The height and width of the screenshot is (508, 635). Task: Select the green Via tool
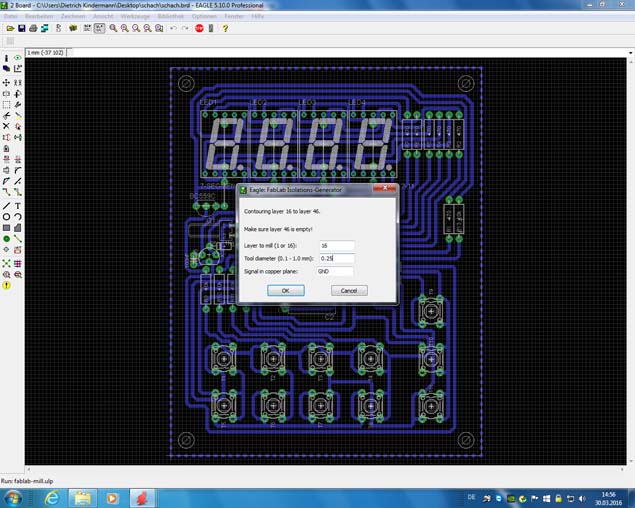tap(6, 239)
